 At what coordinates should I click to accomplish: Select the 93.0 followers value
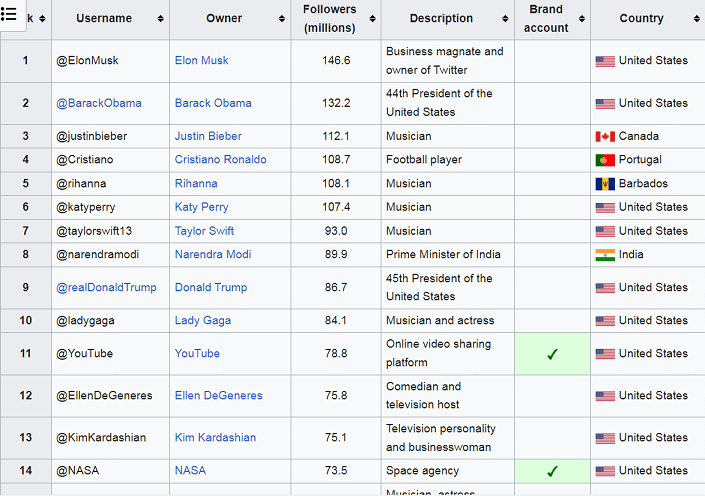click(336, 231)
